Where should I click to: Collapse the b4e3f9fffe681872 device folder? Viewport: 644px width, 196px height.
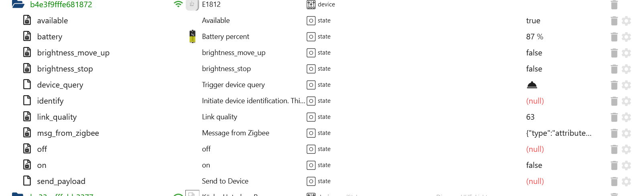tap(18, 4)
